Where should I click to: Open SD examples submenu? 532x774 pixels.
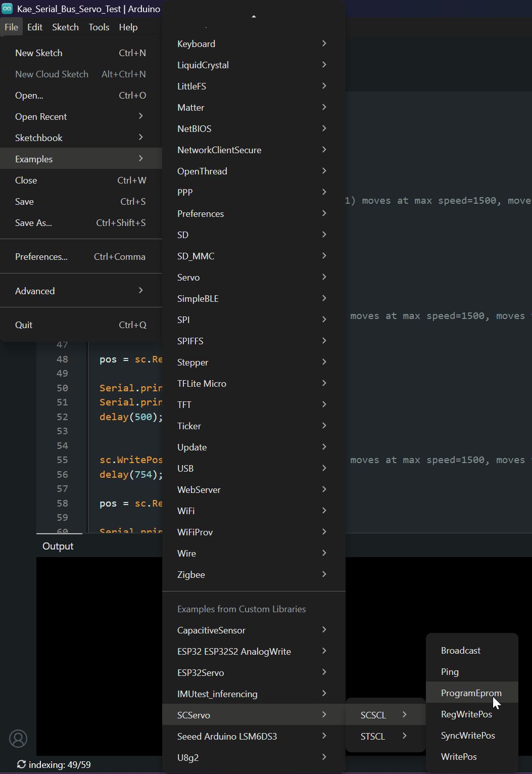tap(254, 235)
